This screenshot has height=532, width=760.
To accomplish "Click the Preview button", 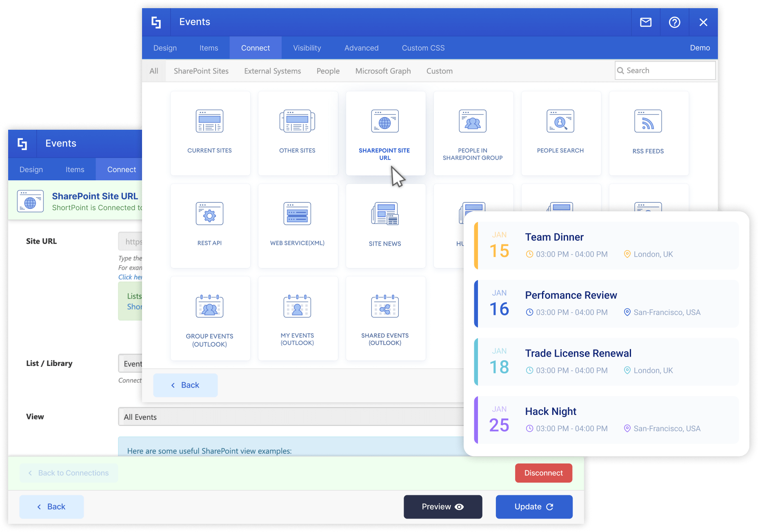I will point(443,507).
